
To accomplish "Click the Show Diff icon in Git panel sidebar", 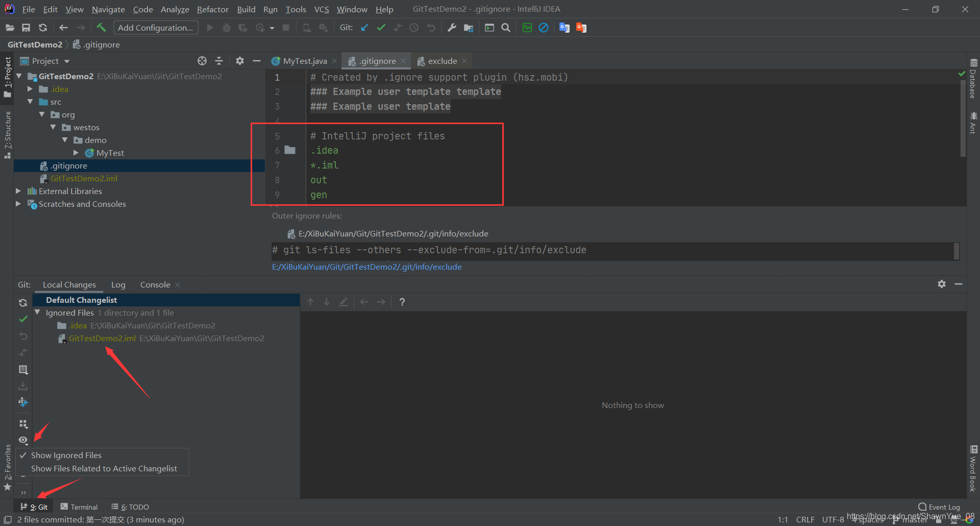I will pos(23,369).
